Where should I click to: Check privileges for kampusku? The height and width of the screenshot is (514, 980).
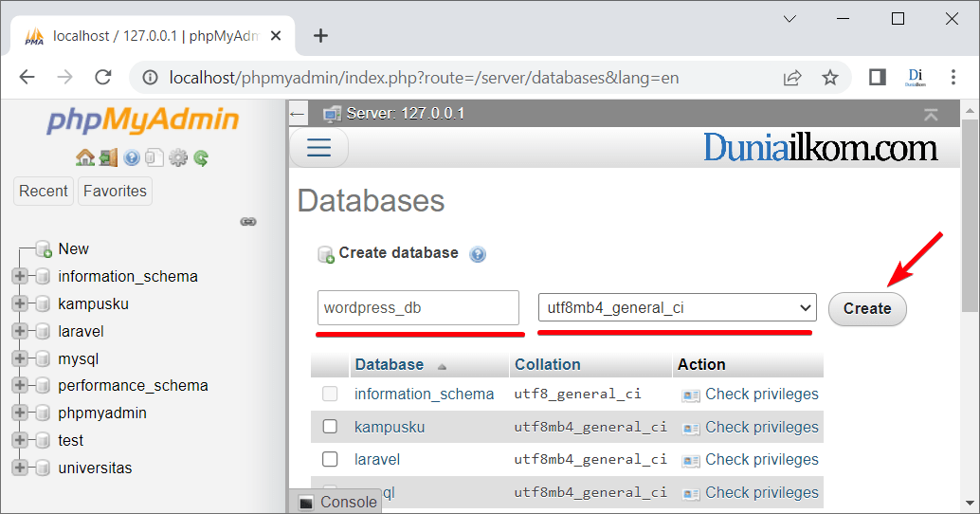click(761, 427)
